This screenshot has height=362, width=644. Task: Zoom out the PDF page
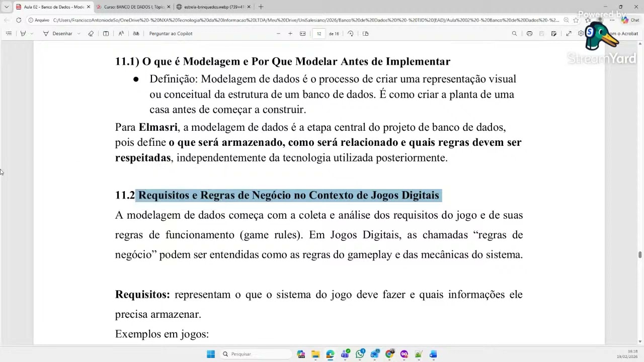pyautogui.click(x=278, y=34)
